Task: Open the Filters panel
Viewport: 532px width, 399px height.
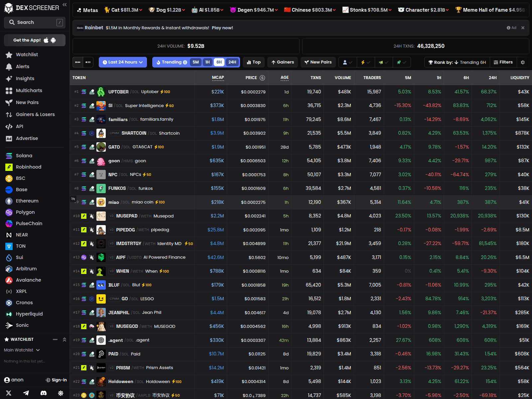Action: point(503,62)
